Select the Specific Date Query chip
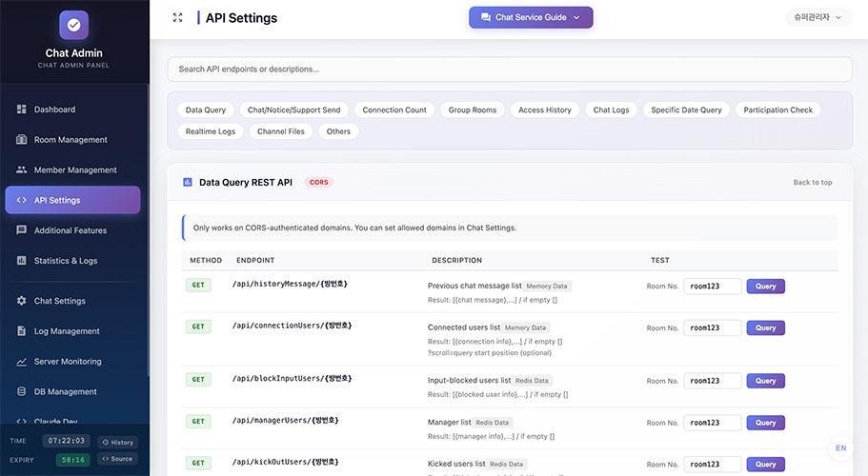868x476 pixels. pos(686,110)
